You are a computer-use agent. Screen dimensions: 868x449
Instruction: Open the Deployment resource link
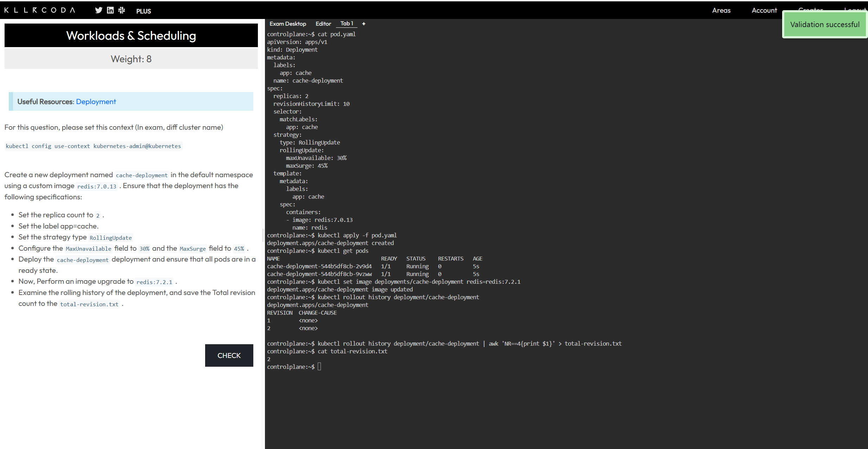96,102
